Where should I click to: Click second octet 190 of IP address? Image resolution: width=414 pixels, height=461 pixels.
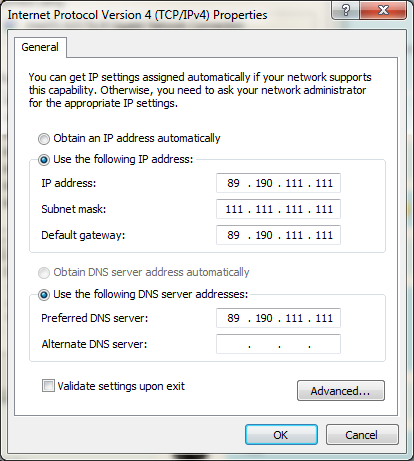tap(264, 183)
